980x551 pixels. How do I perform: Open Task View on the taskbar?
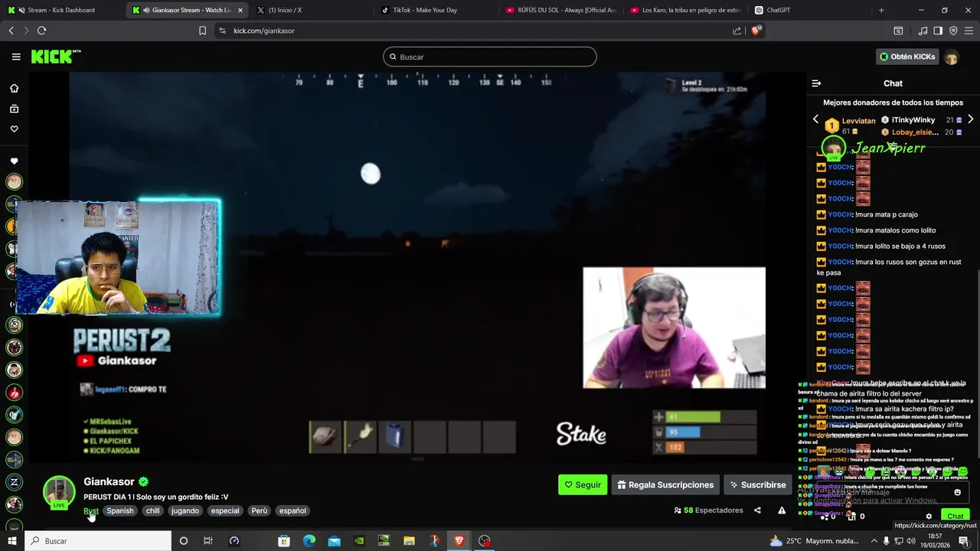pos(207,541)
